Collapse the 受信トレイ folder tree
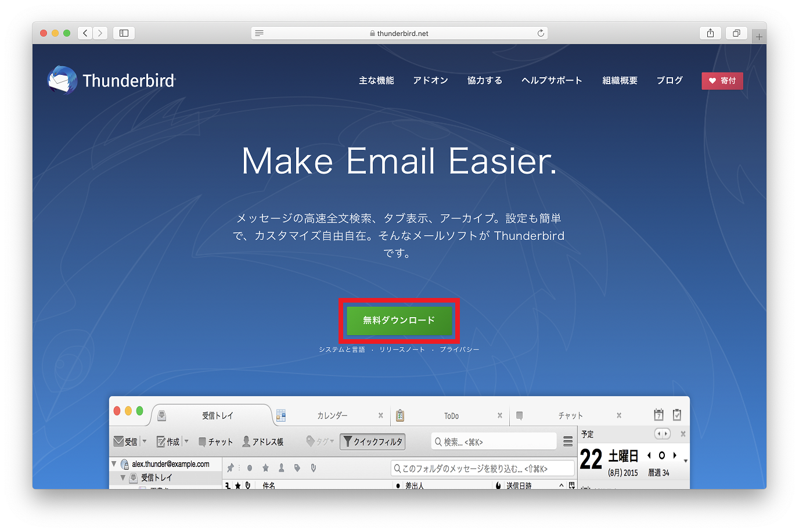Screen dimensions: 799x532 tap(123, 477)
